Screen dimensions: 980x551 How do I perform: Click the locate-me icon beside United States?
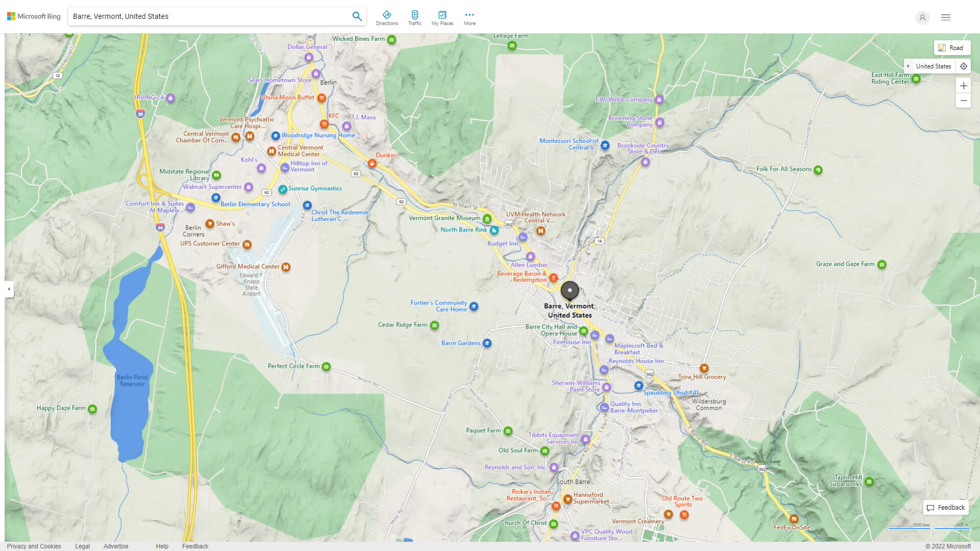point(964,66)
